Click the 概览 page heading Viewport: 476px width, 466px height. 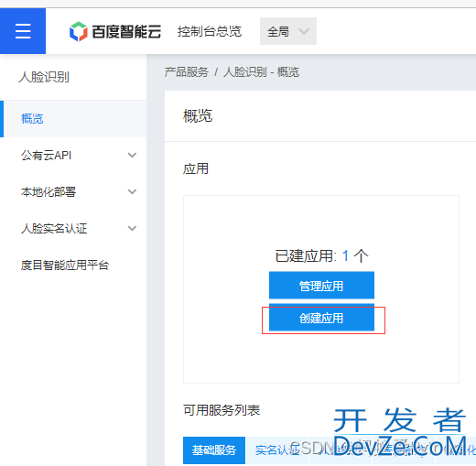coord(198,116)
